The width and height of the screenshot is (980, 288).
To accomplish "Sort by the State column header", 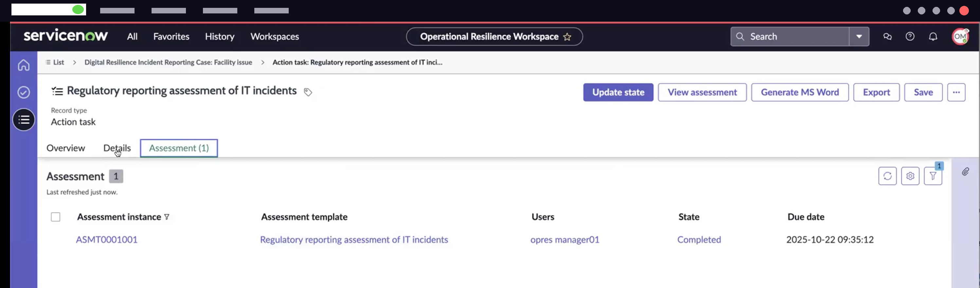I will (x=689, y=217).
